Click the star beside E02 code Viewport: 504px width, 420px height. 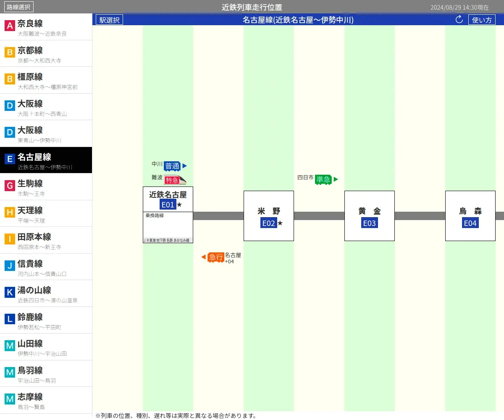click(280, 223)
